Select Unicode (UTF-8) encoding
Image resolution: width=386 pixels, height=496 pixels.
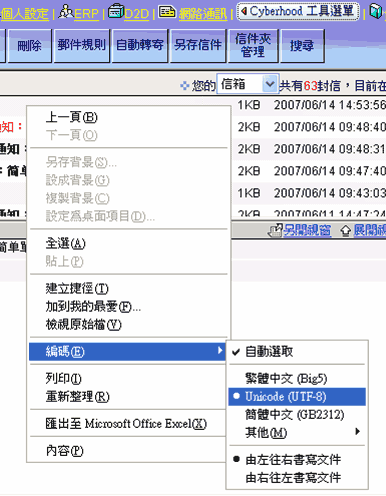pyautogui.click(x=297, y=397)
